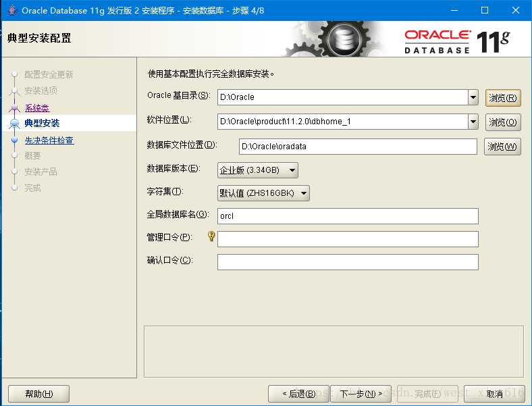This screenshot has height=406, width=532.
Task: Click the empty message area panel
Action: (x=334, y=351)
